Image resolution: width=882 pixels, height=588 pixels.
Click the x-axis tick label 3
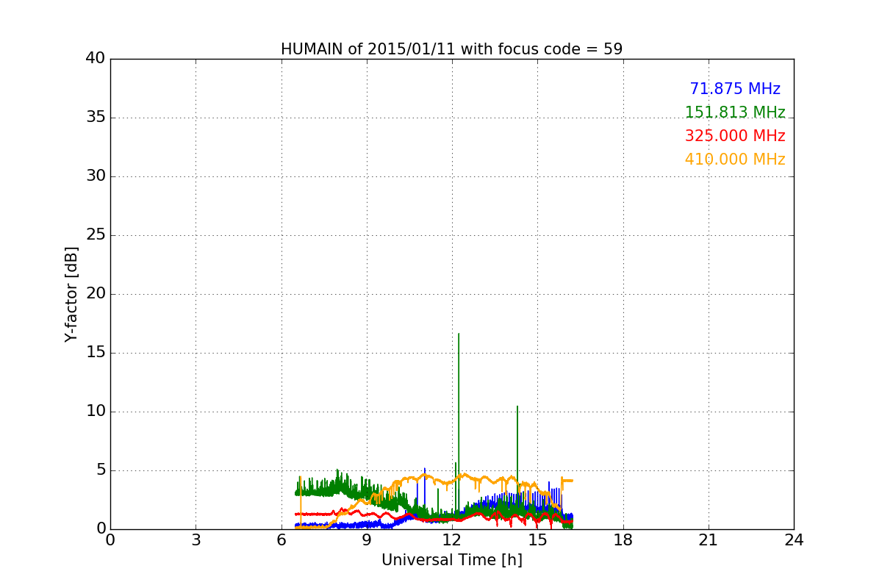pos(196,540)
